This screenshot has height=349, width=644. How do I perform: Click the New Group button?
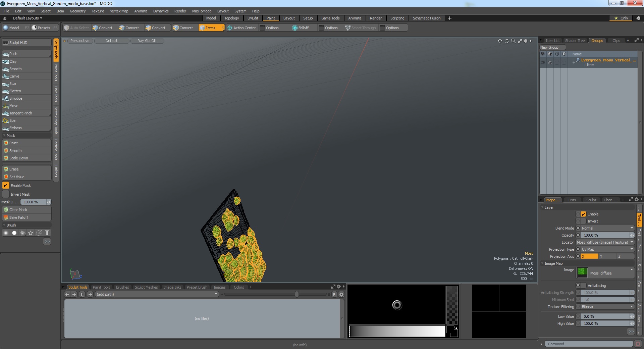[x=552, y=47]
